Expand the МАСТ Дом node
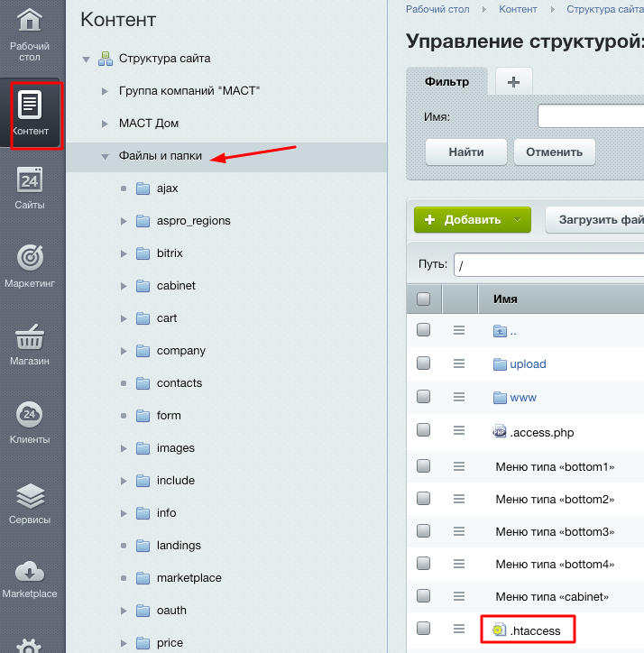 point(105,124)
